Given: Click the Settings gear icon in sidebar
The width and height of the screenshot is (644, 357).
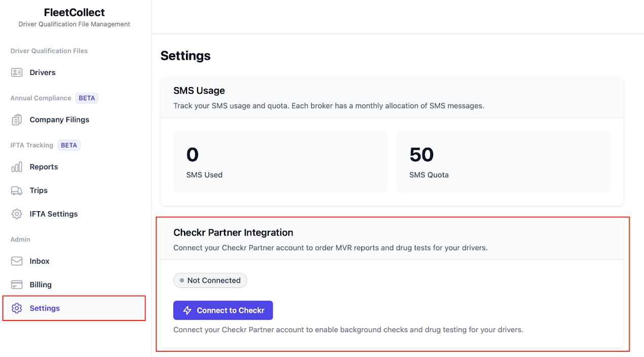Looking at the screenshot, I should click(17, 308).
